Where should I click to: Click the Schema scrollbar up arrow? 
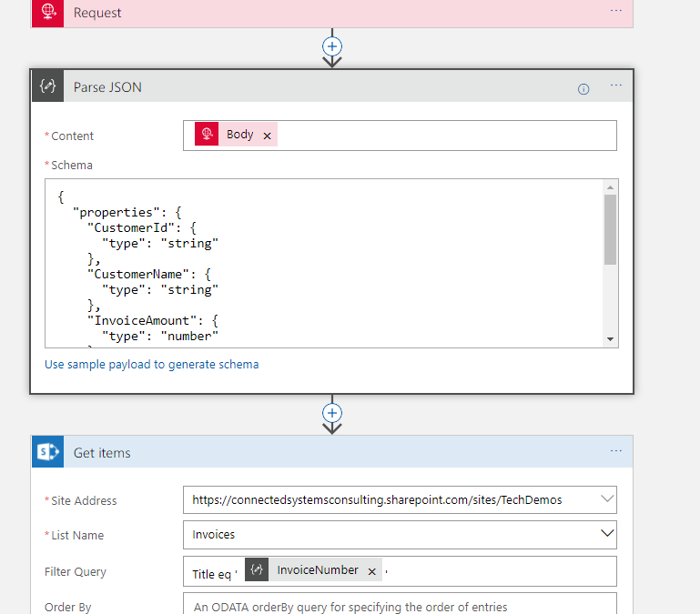[610, 187]
